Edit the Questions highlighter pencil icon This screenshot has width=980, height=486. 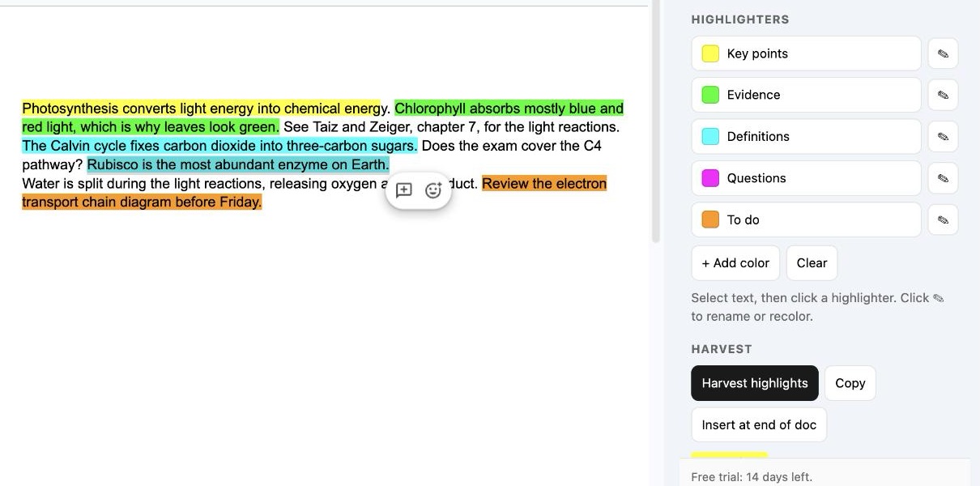tap(943, 178)
